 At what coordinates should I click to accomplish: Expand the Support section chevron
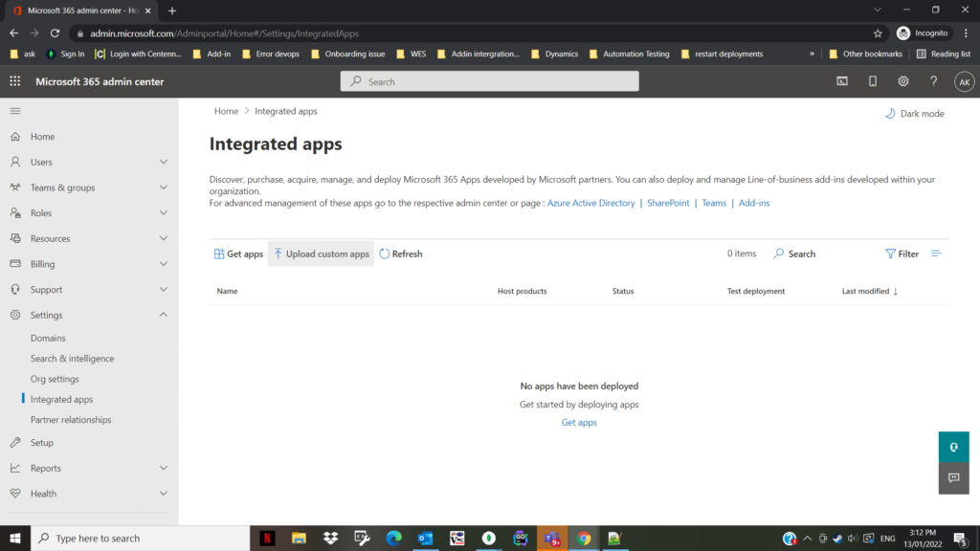163,290
